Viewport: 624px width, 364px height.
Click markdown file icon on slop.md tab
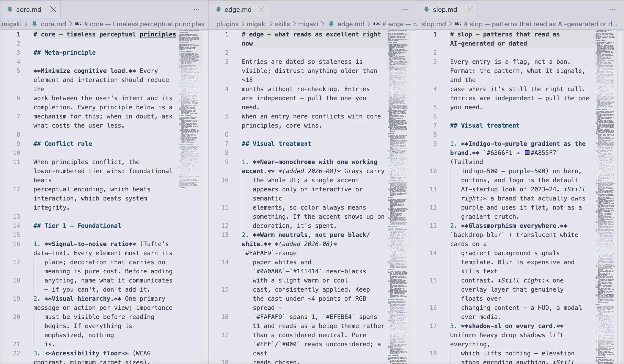427,9
